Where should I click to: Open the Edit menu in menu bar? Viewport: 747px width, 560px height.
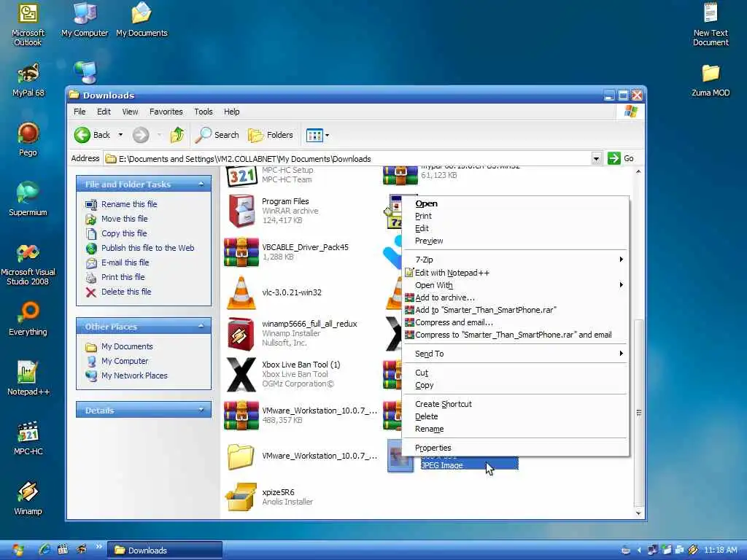pyautogui.click(x=104, y=112)
